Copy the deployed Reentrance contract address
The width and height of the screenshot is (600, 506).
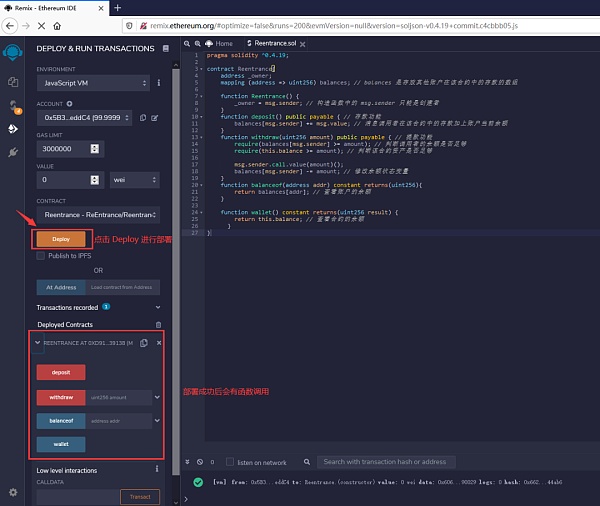pyautogui.click(x=144, y=343)
